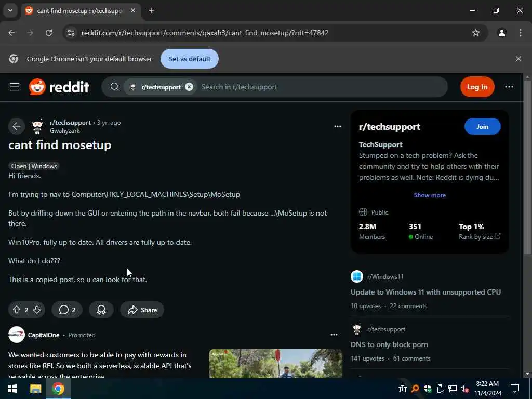532x399 pixels.
Task: Click the Reddit logo home link
Action: (59, 87)
